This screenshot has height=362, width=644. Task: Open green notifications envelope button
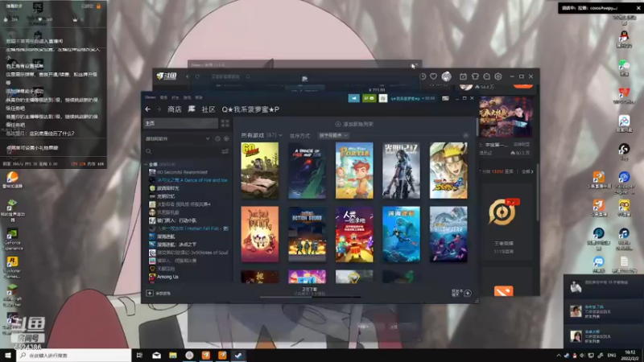point(369,98)
